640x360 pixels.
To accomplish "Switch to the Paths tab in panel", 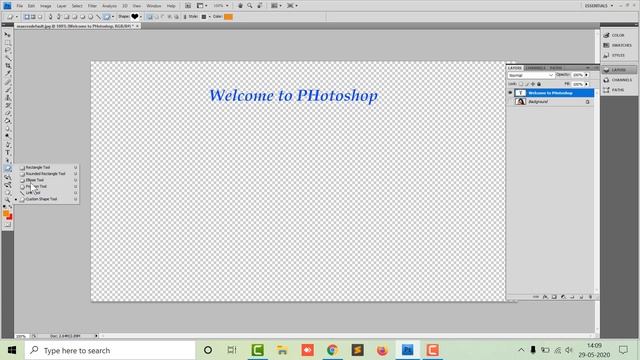I will 556,68.
